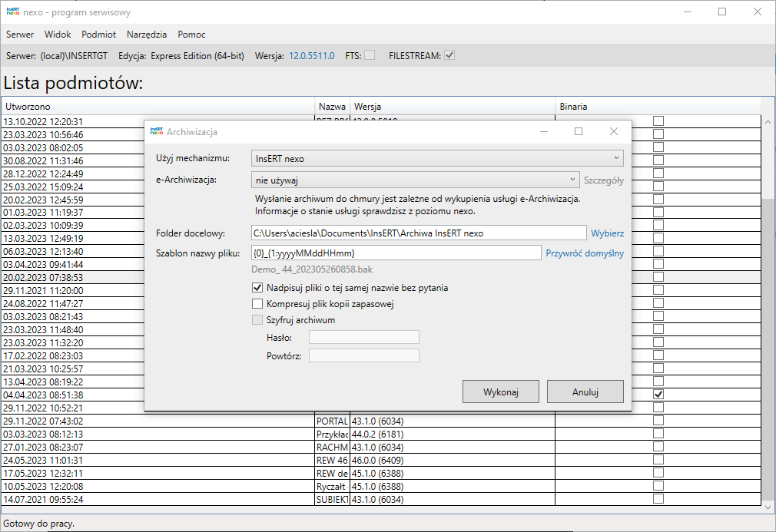This screenshot has height=532, width=776.
Task: Toggle Binaria checkbox for 29.11.2022 07:43:02 row
Action: (x=658, y=420)
